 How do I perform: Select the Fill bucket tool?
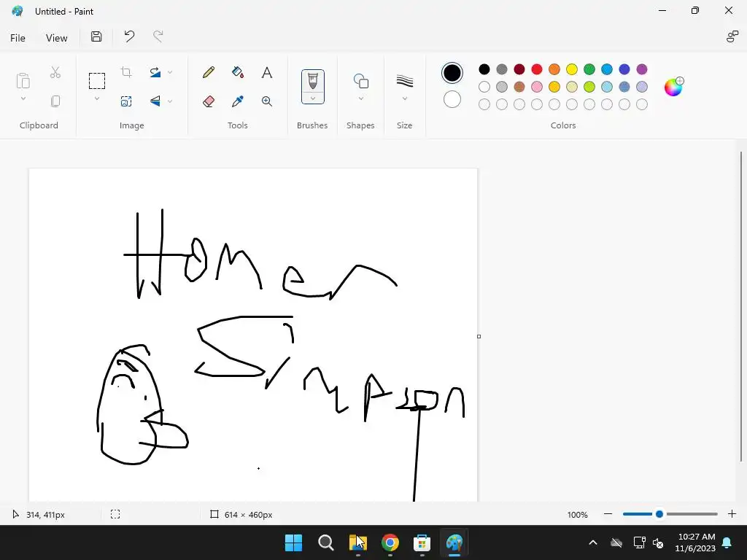(238, 72)
